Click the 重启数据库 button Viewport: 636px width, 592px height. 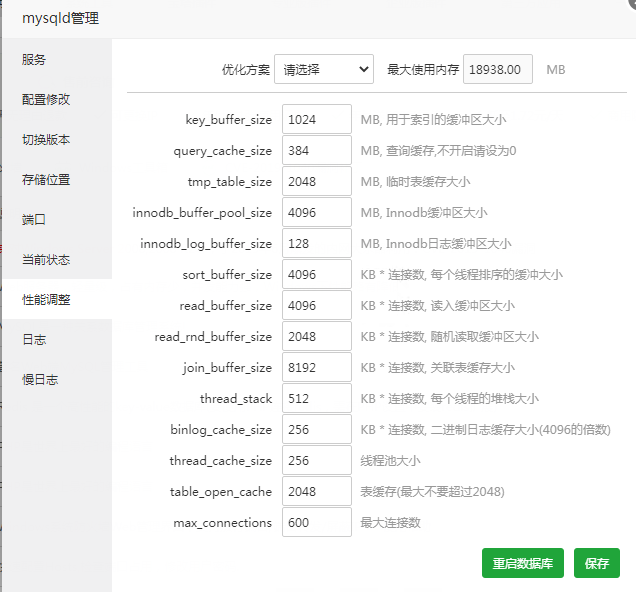click(522, 563)
